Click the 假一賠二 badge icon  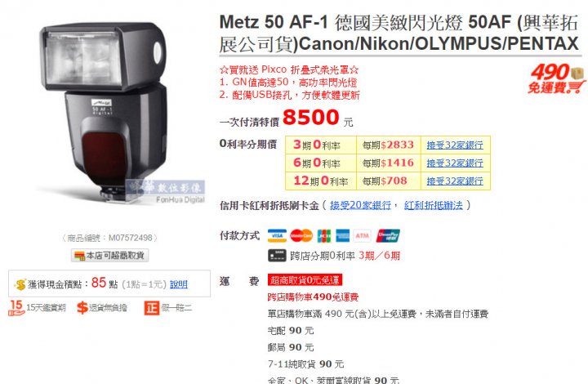pos(152,308)
